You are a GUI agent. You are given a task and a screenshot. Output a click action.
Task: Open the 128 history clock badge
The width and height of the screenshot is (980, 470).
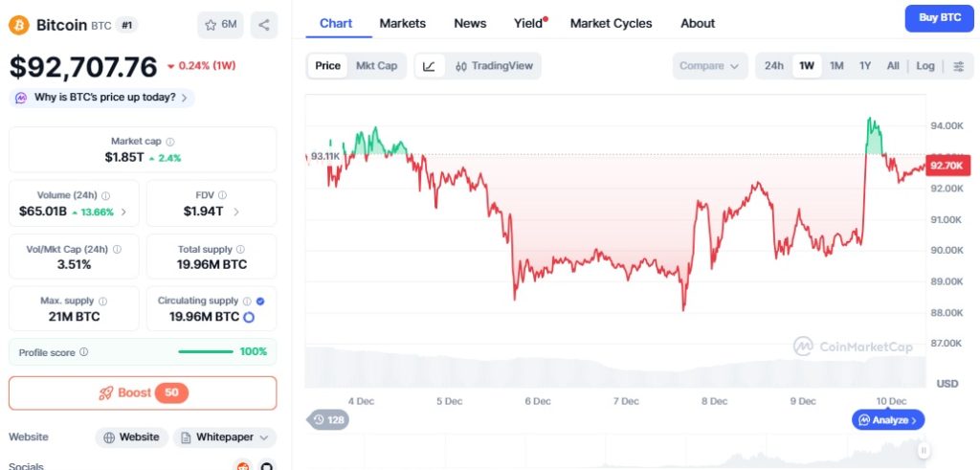[x=328, y=419]
